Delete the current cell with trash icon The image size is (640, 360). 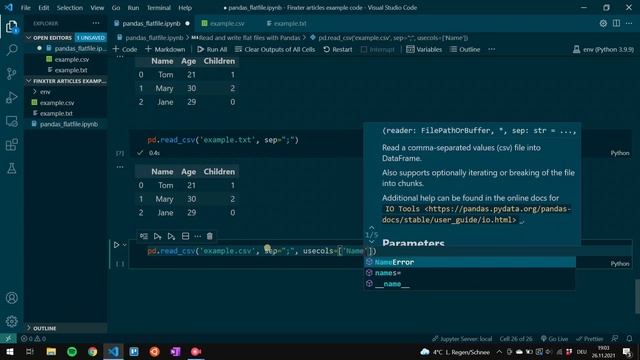click(210, 236)
